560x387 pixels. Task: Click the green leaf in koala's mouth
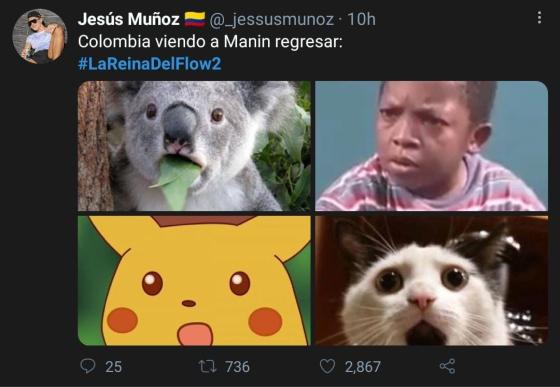[x=177, y=181]
